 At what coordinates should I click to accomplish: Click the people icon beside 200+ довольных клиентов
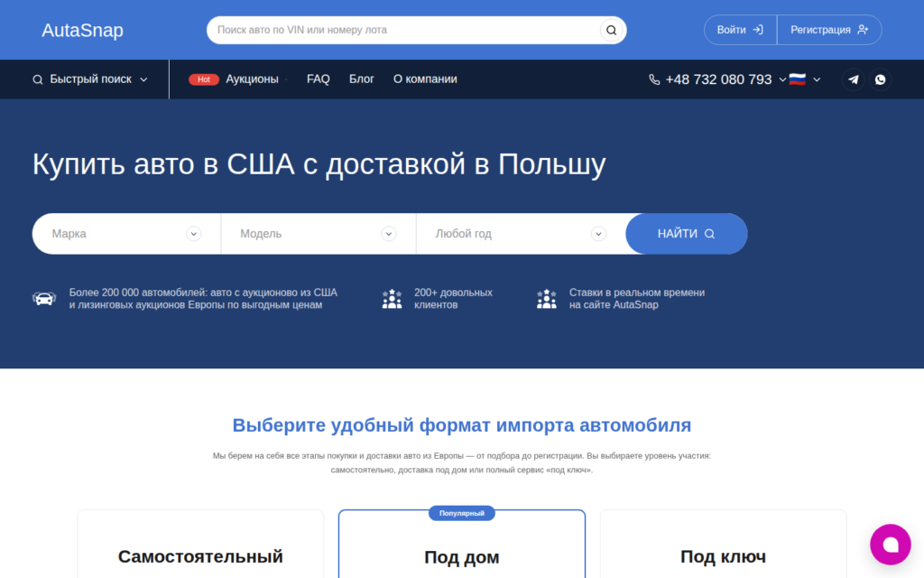point(392,299)
